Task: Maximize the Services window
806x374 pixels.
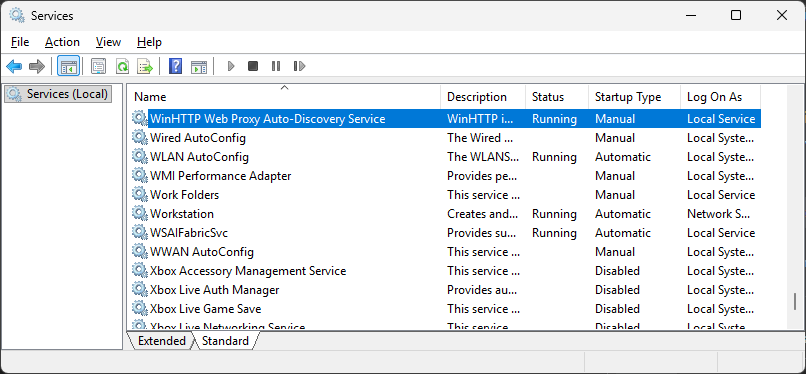Action: pyautogui.click(x=736, y=15)
